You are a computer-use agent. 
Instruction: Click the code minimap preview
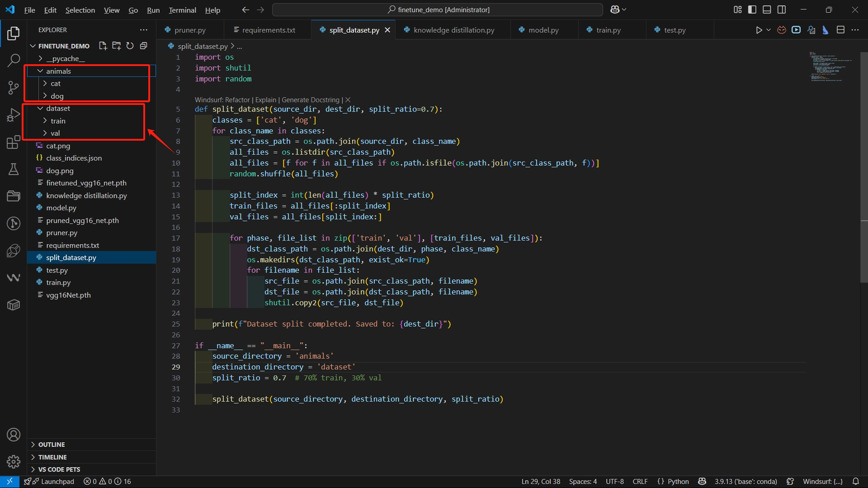830,66
